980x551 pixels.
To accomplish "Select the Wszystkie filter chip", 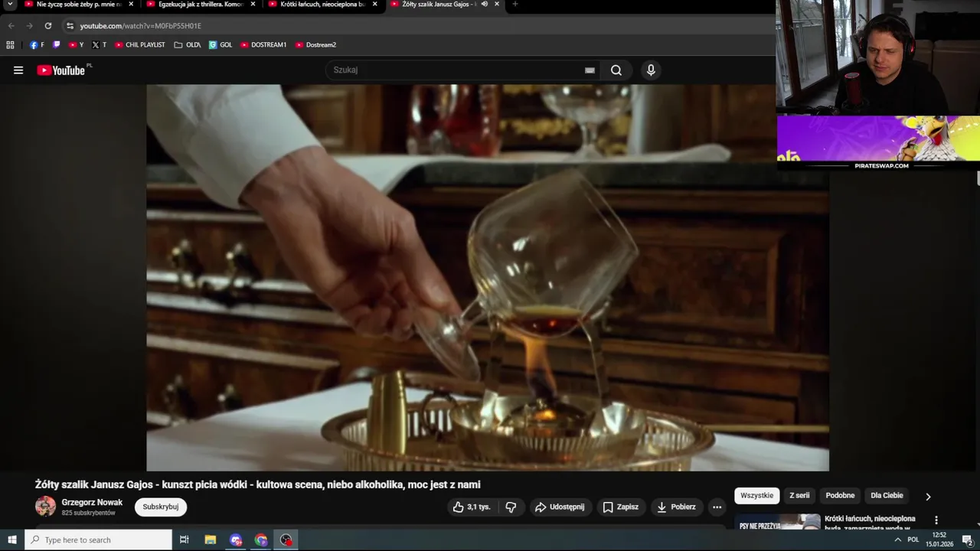I will [x=757, y=496].
